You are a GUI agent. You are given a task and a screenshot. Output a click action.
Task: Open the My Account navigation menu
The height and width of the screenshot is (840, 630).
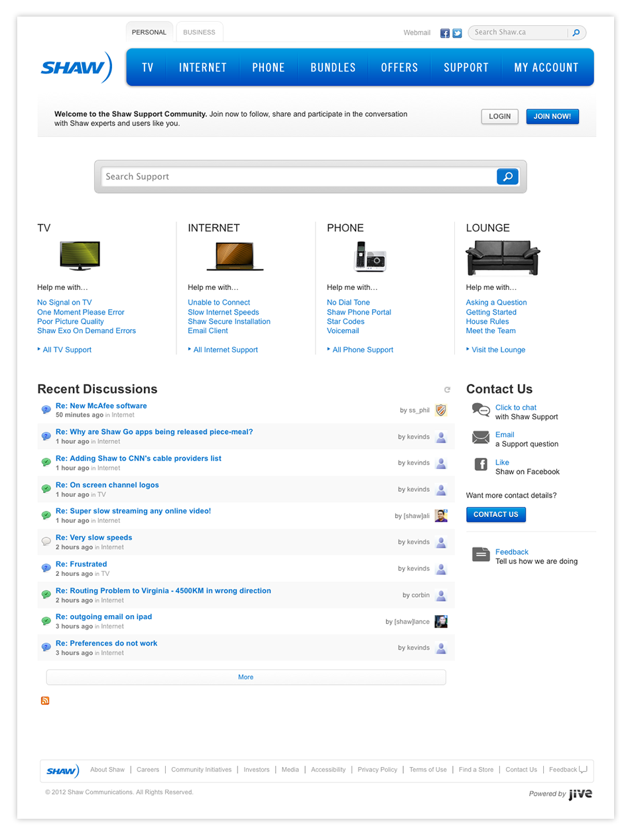546,67
